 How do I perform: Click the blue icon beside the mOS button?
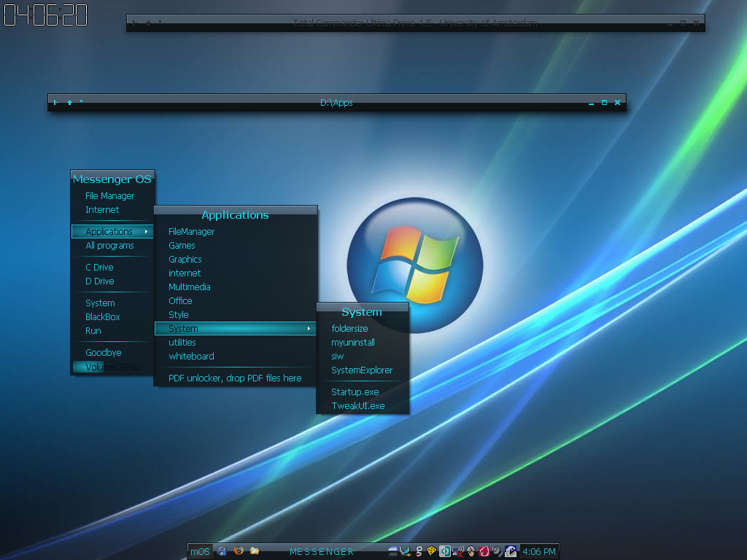[222, 551]
